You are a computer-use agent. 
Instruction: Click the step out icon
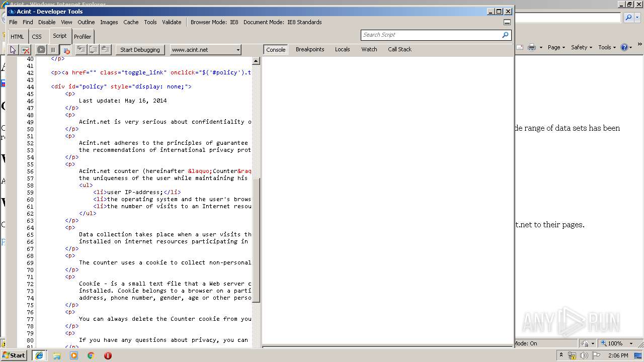click(106, 49)
